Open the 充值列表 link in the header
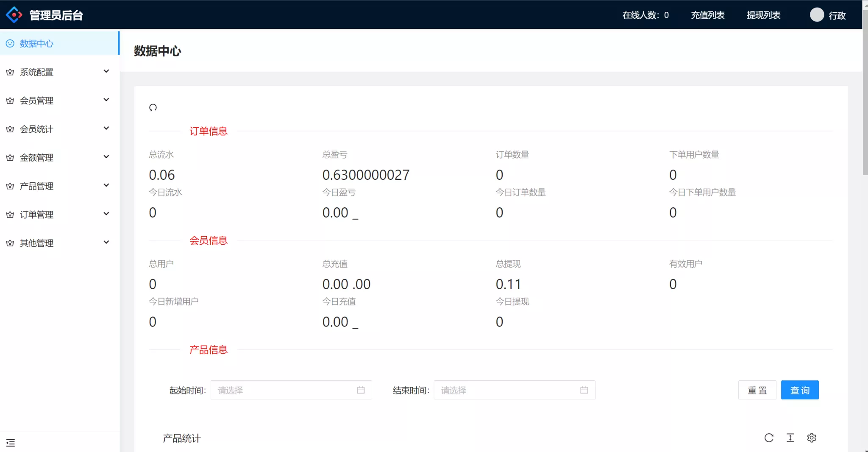Image resolution: width=868 pixels, height=452 pixels. coord(707,15)
